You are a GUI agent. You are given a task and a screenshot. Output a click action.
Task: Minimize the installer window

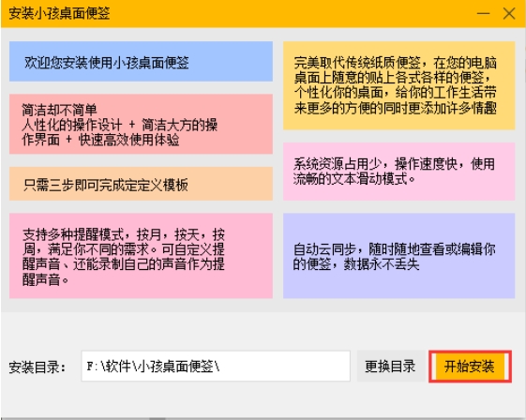(484, 14)
